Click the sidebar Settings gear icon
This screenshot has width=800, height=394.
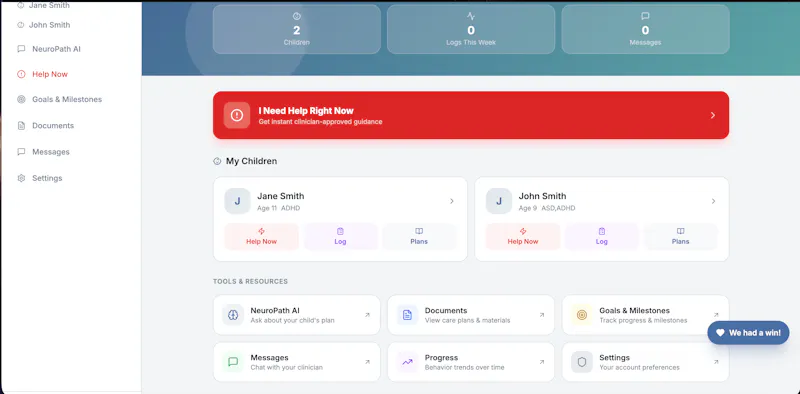point(21,178)
